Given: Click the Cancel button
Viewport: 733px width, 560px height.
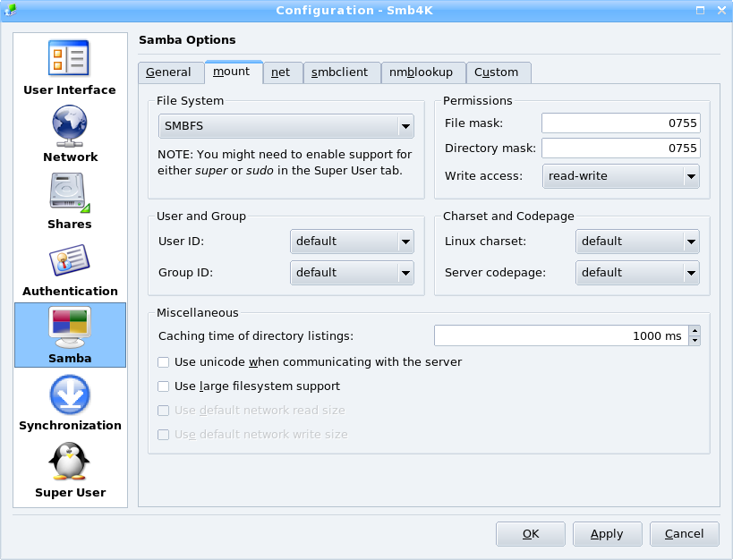Looking at the screenshot, I should pyautogui.click(x=685, y=534).
